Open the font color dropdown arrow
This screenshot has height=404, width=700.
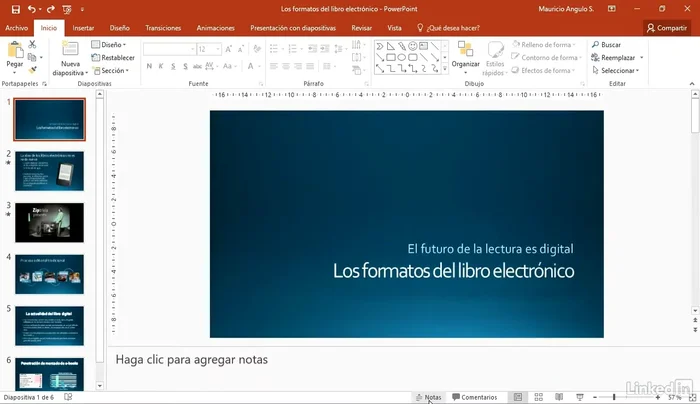point(259,67)
